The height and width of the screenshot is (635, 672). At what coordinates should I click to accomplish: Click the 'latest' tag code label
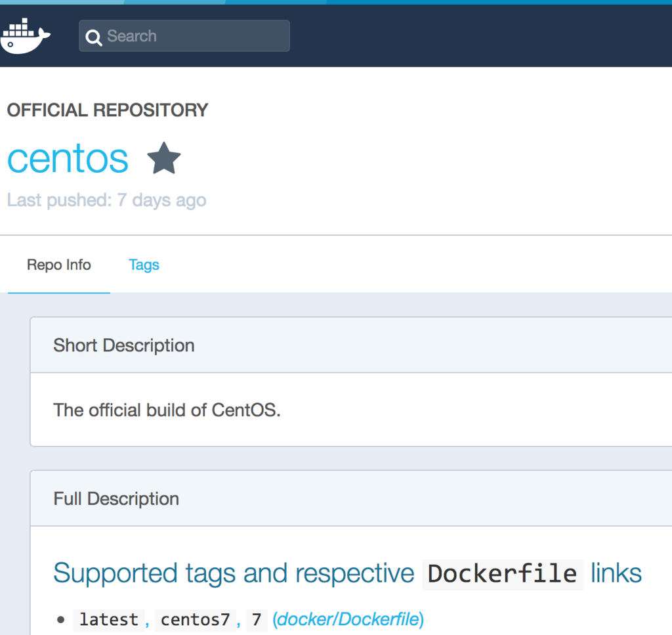pyautogui.click(x=109, y=619)
